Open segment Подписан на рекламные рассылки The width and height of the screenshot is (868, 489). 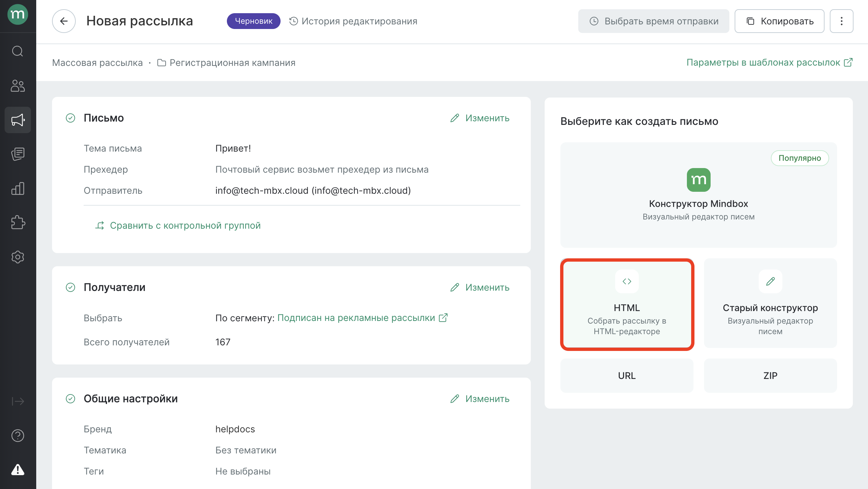tap(356, 318)
